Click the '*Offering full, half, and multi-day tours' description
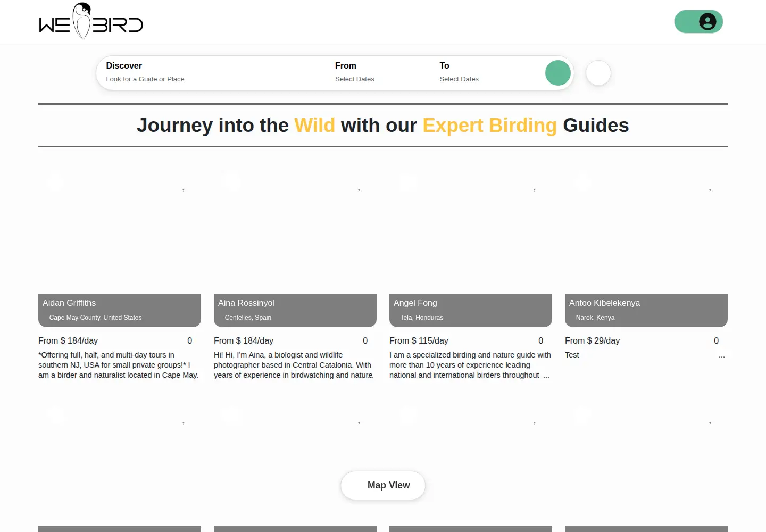This screenshot has height=532, width=766. pos(119,365)
